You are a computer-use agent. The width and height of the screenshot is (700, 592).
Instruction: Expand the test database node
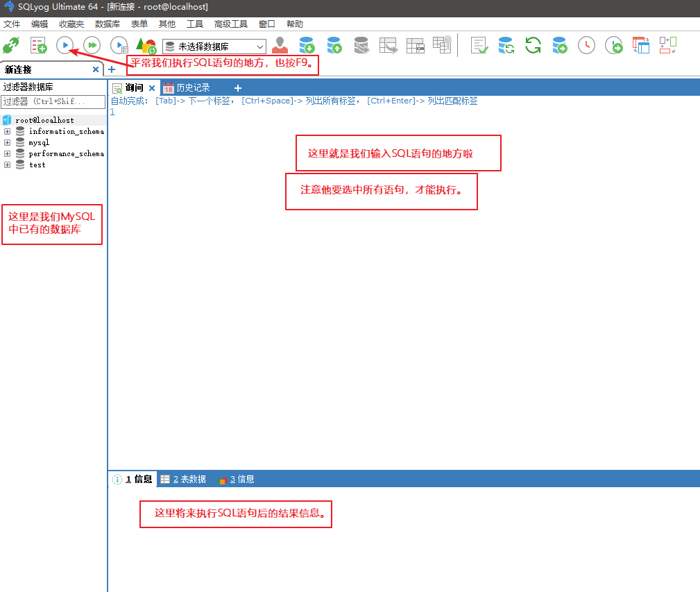pos(7,164)
